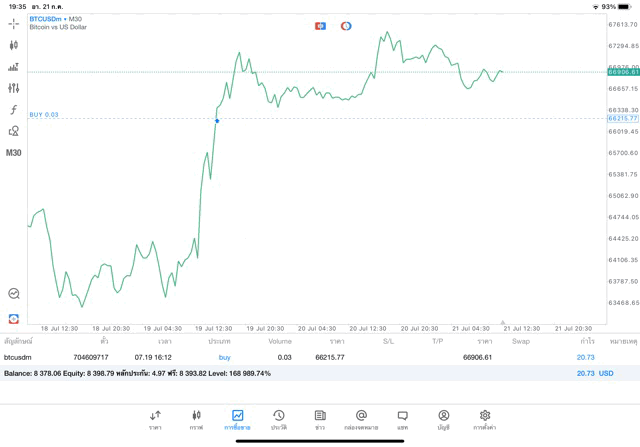Select the Trade (การซื้อขาย) tab
This screenshot has width=640, height=447.
pos(237,415)
